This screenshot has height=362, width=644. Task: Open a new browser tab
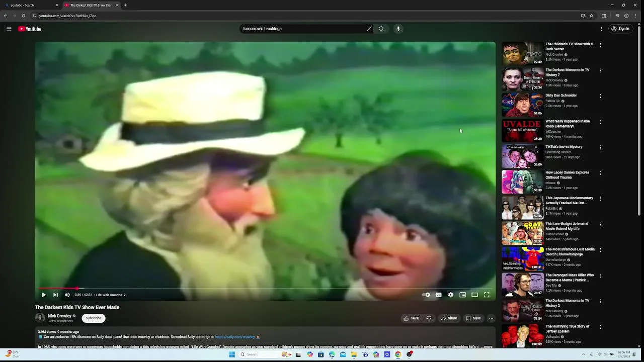[126, 5]
